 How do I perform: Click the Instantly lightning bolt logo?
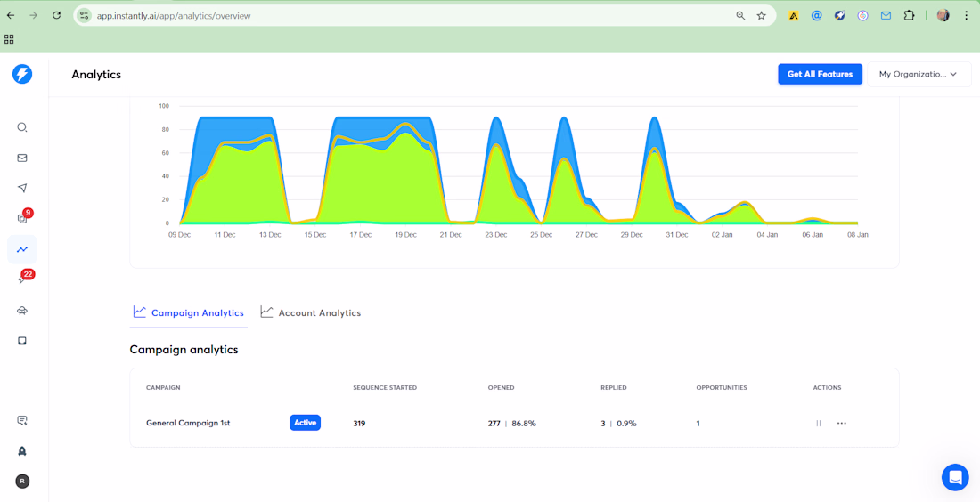(22, 74)
